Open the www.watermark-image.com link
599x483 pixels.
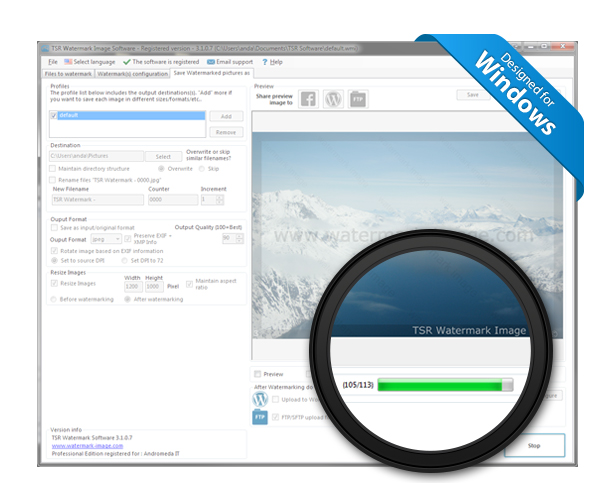(87, 446)
